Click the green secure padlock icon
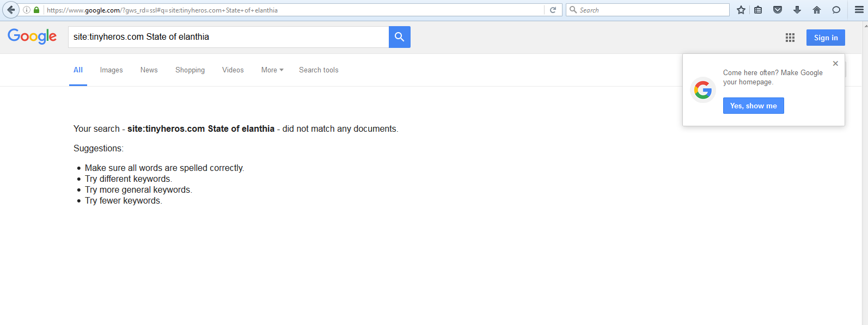 click(x=36, y=10)
